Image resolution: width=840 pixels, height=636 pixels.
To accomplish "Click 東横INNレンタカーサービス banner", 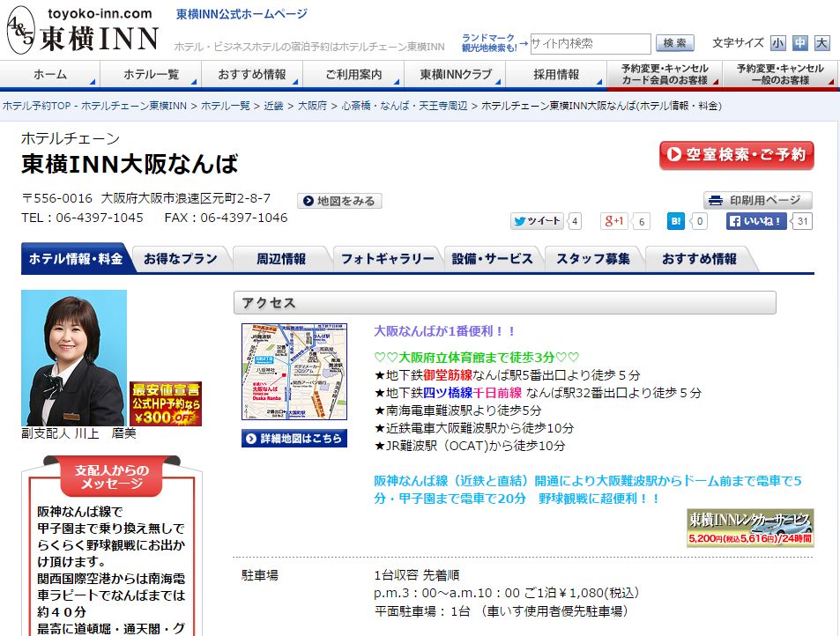I will tap(750, 528).
